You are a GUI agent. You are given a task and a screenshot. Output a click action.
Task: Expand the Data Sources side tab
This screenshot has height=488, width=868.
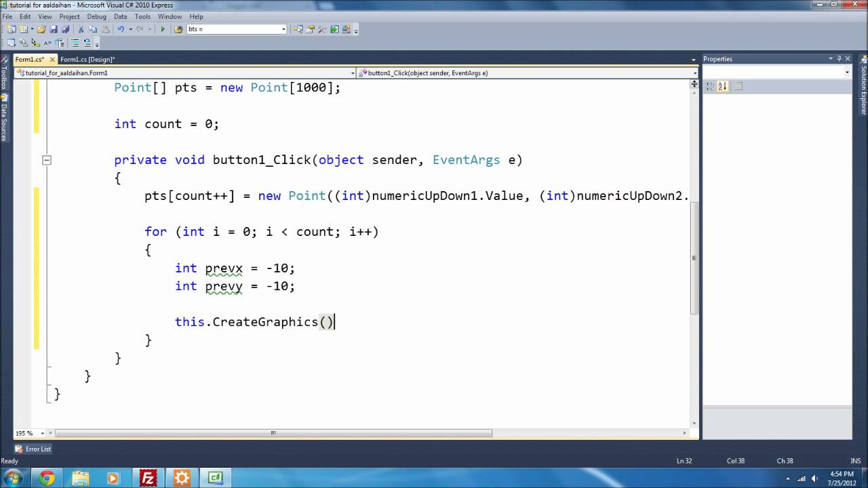point(3,117)
